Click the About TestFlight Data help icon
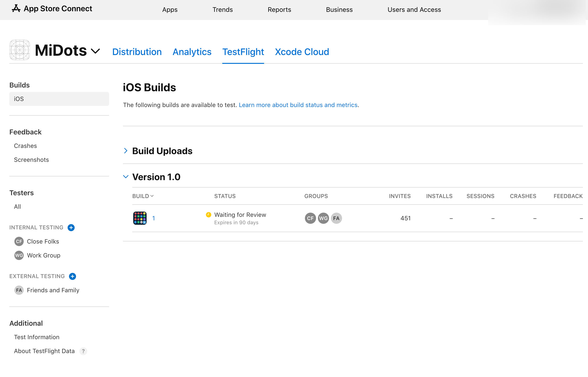Screen dimensions: 588x377 pyautogui.click(x=83, y=351)
